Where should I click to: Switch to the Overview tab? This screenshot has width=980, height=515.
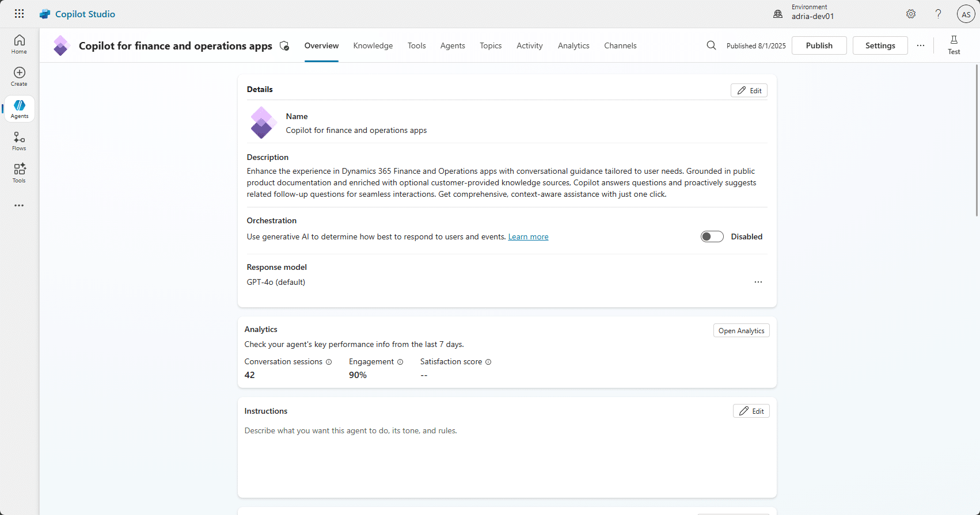(321, 45)
